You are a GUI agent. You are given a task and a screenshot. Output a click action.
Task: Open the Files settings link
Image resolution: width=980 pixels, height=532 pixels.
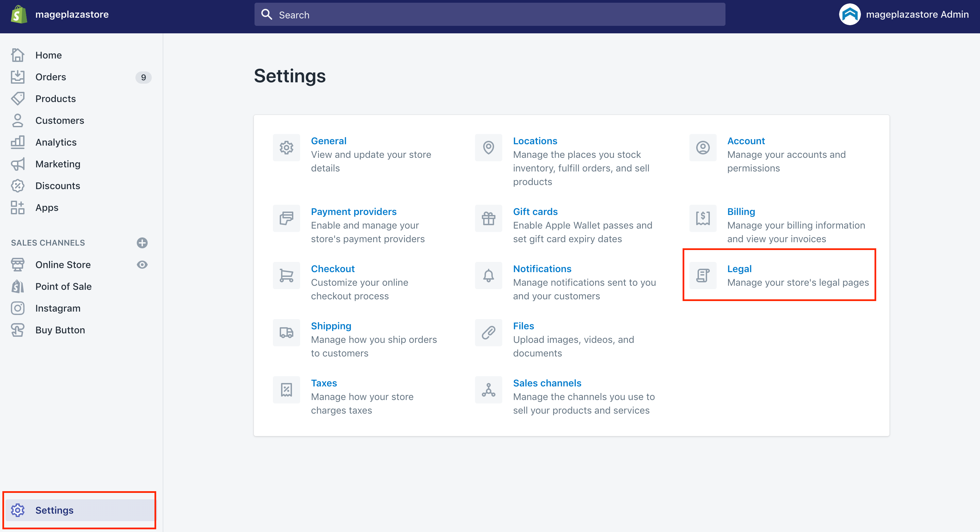click(523, 326)
